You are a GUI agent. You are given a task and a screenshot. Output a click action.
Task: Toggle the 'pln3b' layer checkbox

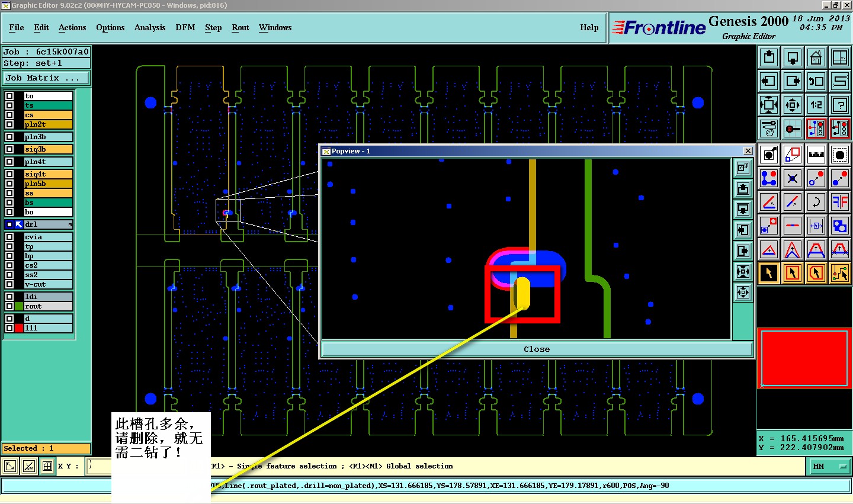(9, 137)
